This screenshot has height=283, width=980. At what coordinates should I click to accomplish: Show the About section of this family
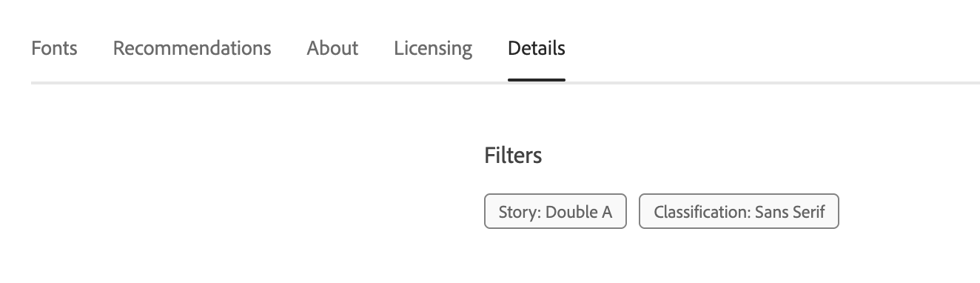[x=332, y=49]
